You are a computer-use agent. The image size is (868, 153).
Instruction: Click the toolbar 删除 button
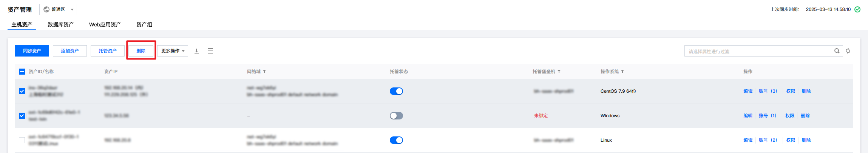pyautogui.click(x=141, y=51)
